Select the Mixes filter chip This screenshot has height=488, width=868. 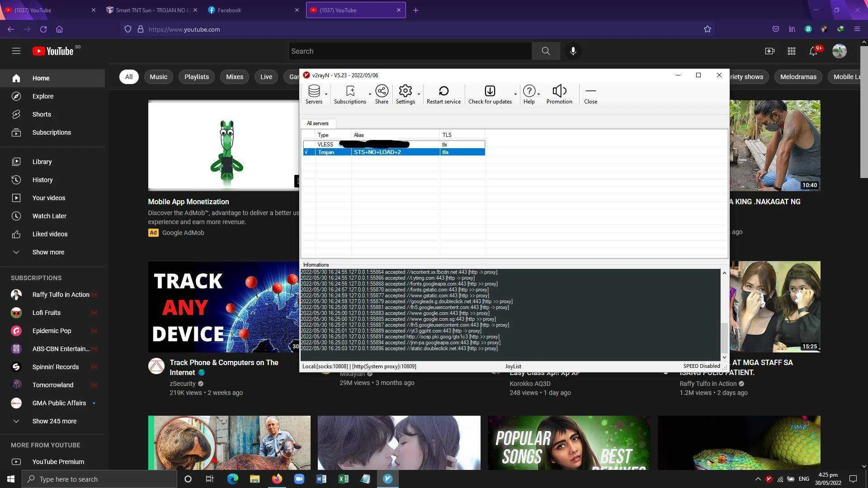(x=235, y=77)
